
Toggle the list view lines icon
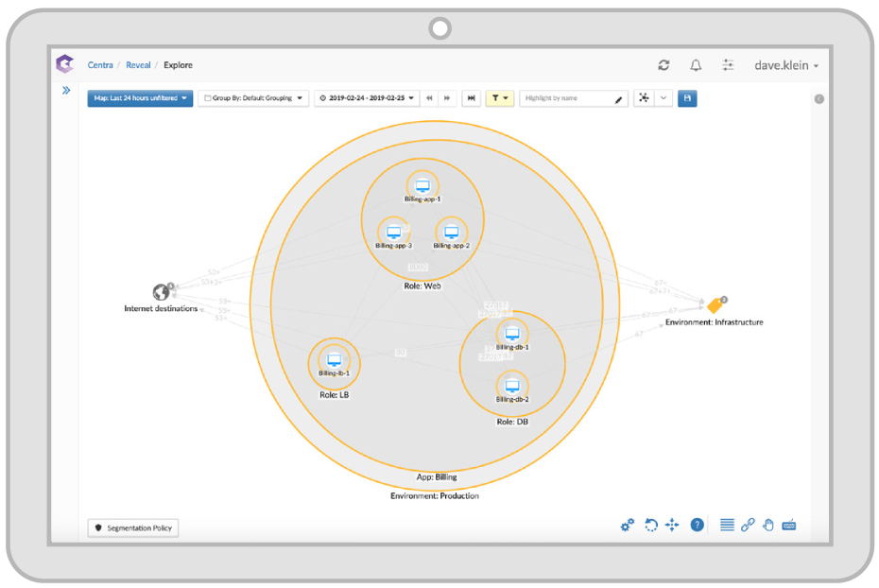pyautogui.click(x=727, y=525)
